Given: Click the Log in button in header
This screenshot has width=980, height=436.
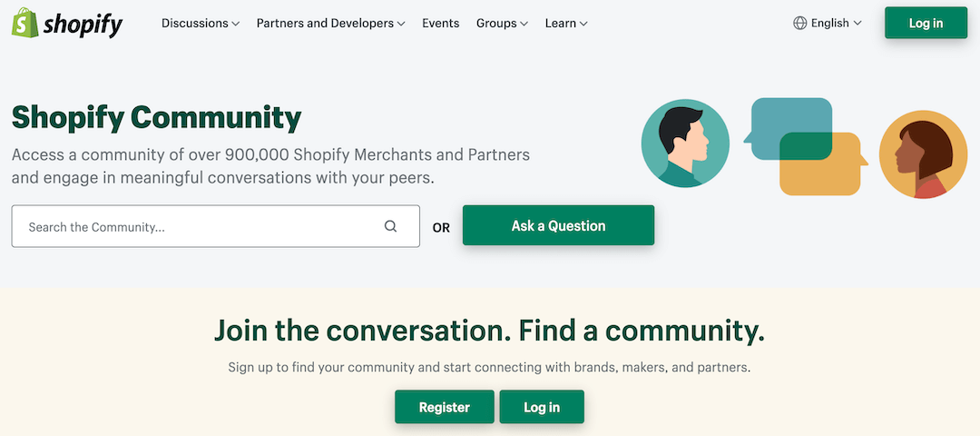Looking at the screenshot, I should pos(926,23).
